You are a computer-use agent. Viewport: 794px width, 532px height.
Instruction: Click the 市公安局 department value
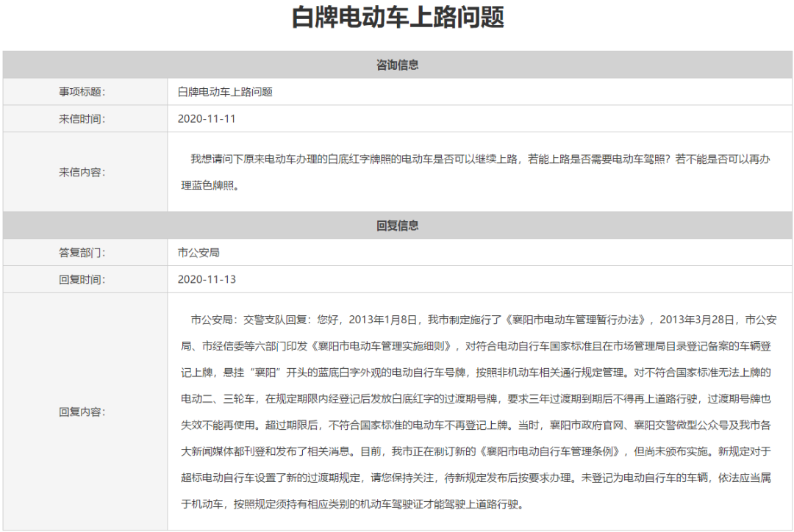click(198, 252)
